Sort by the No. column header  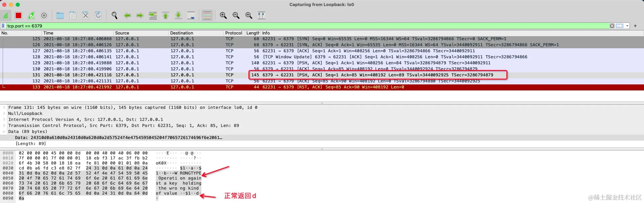[21, 33]
